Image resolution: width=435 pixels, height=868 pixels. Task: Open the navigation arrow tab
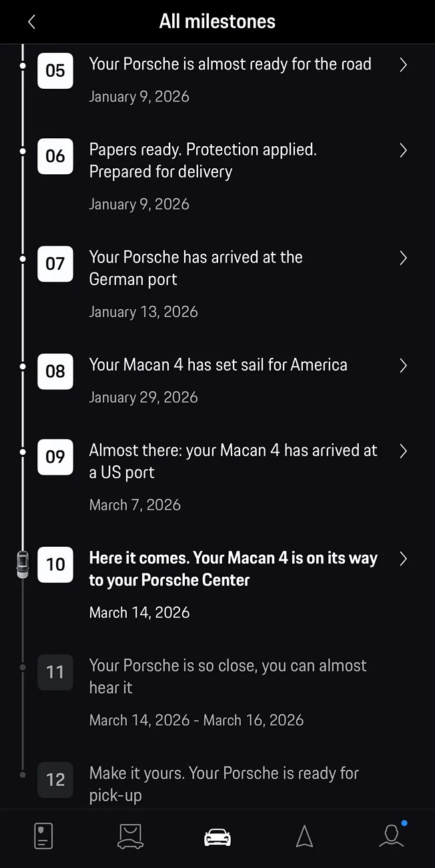304,836
